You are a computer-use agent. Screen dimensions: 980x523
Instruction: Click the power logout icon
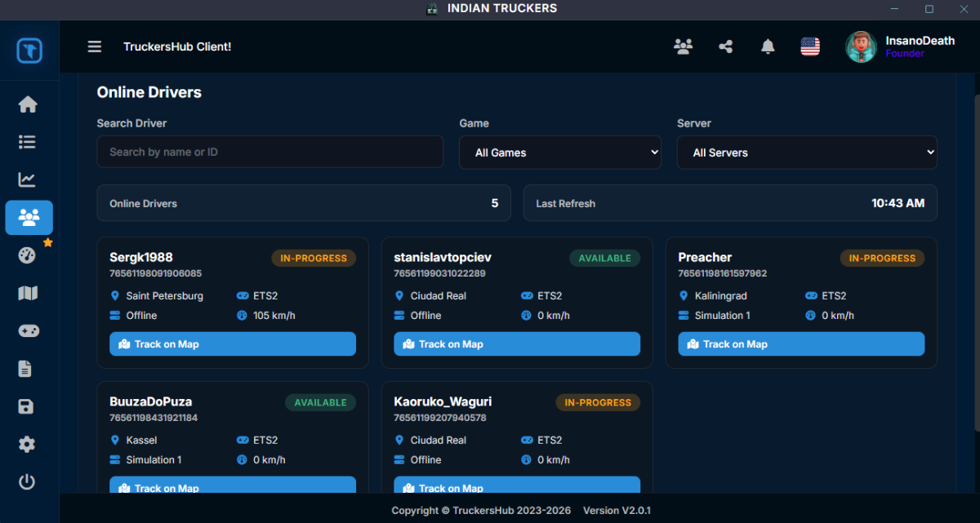click(x=28, y=481)
